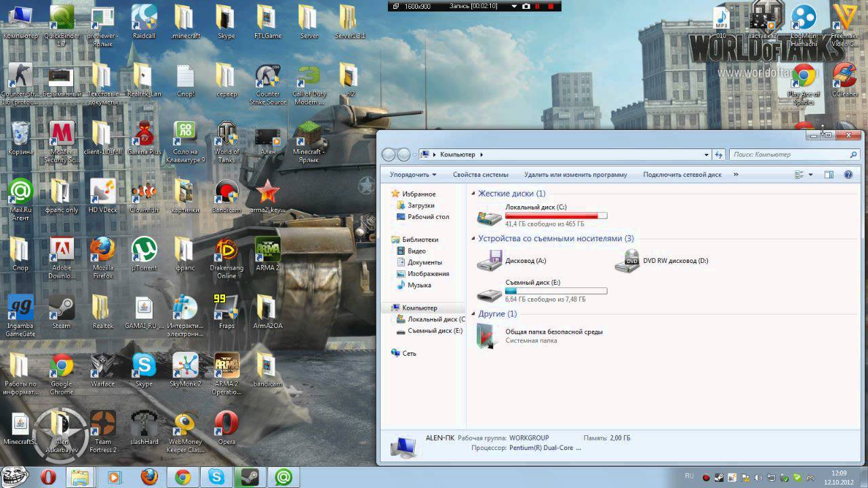Collapse the Другие (1) group
868x488 pixels.
[x=474, y=314]
